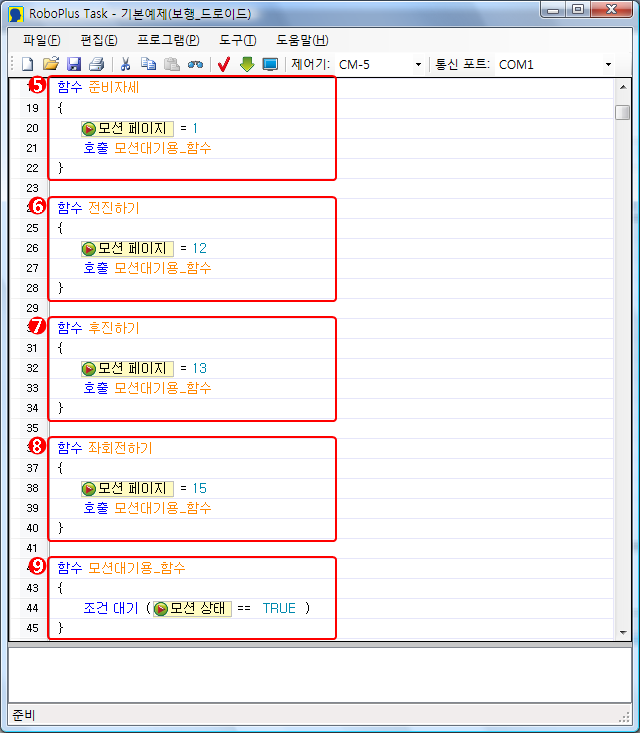Click the Save floppy disk icon
This screenshot has height=733, width=640.
click(x=74, y=64)
